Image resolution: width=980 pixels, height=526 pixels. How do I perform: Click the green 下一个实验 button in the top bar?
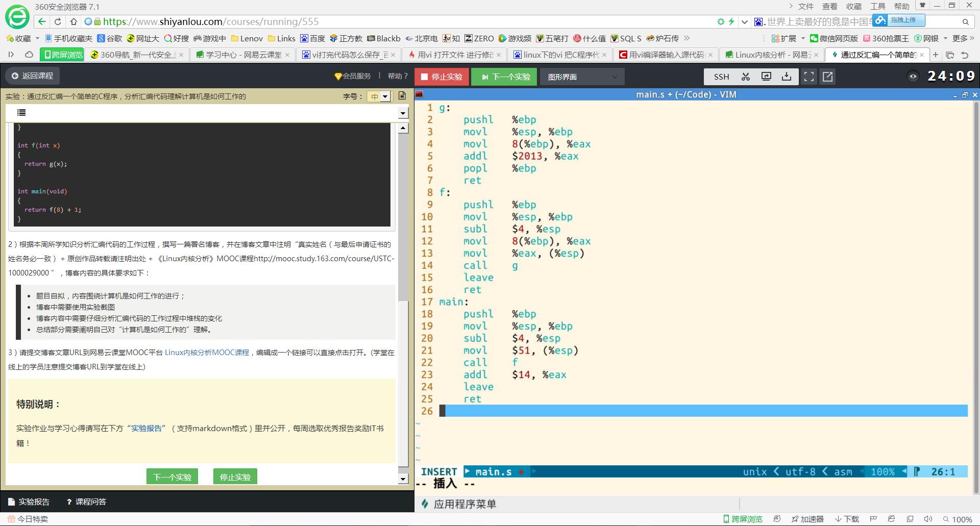[504, 77]
